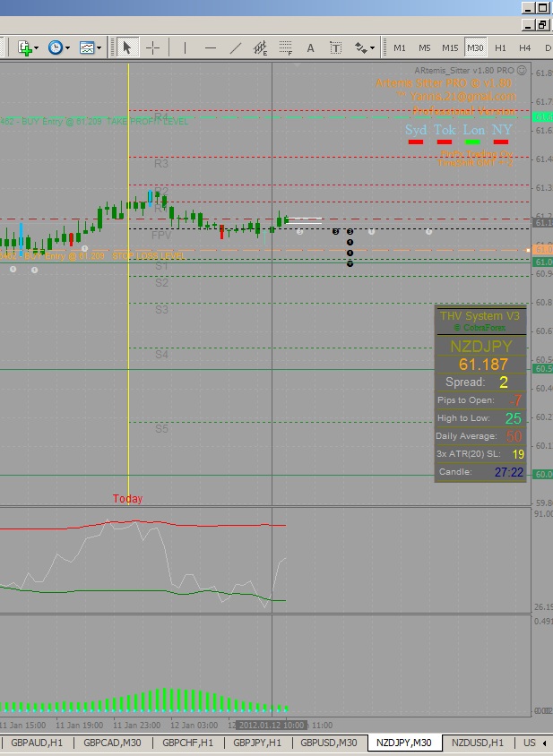Image resolution: width=553 pixels, height=756 pixels.
Task: Restore the inner chart window
Action: [x=542, y=24]
